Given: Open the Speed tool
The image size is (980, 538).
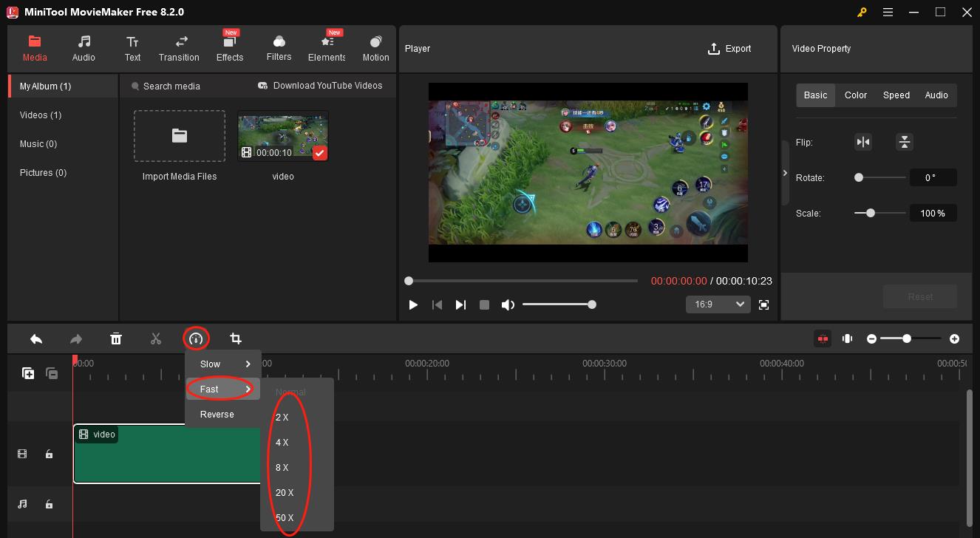Looking at the screenshot, I should click(196, 338).
